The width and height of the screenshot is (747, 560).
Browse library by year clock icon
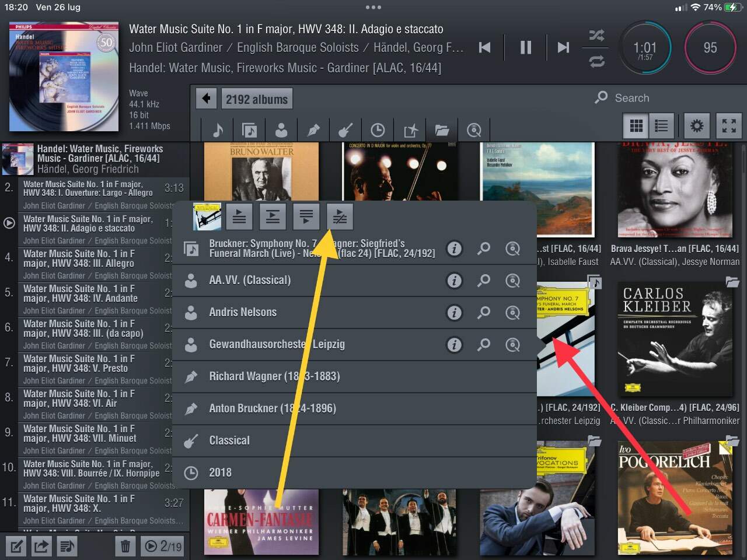click(378, 129)
